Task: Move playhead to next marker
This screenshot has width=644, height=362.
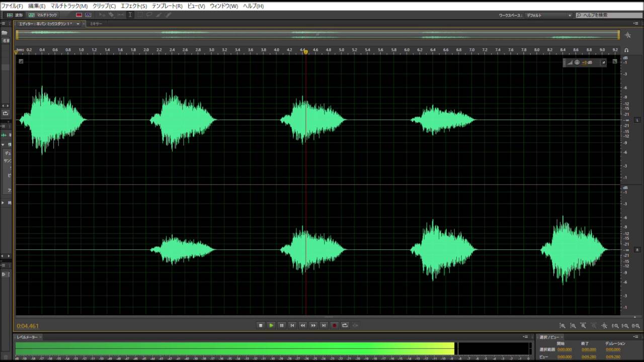Action: point(324,325)
